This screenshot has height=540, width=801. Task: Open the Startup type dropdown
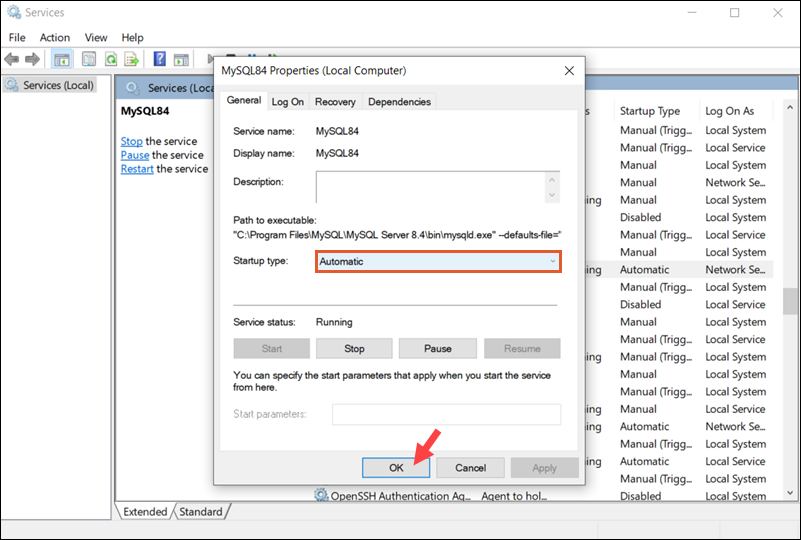click(x=438, y=262)
